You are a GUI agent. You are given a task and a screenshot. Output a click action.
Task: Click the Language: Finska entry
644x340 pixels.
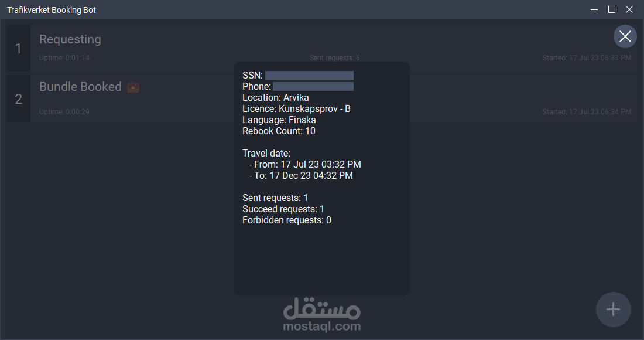point(279,120)
